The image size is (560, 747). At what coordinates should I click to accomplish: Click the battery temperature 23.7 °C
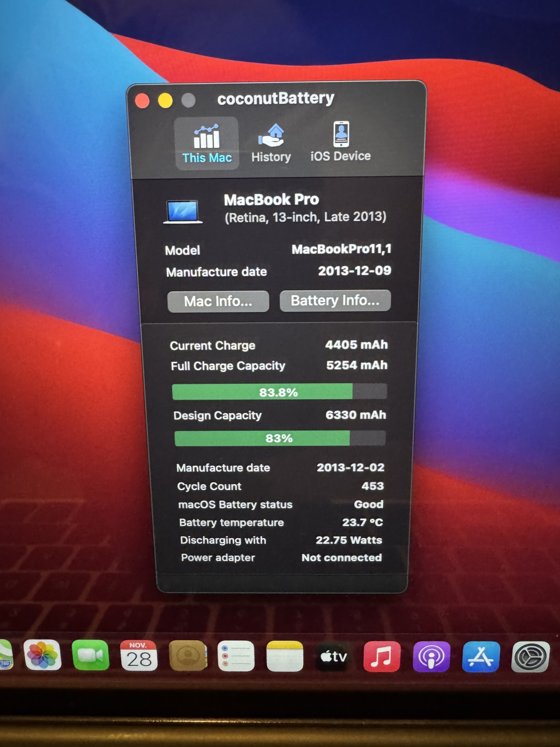[x=363, y=522]
